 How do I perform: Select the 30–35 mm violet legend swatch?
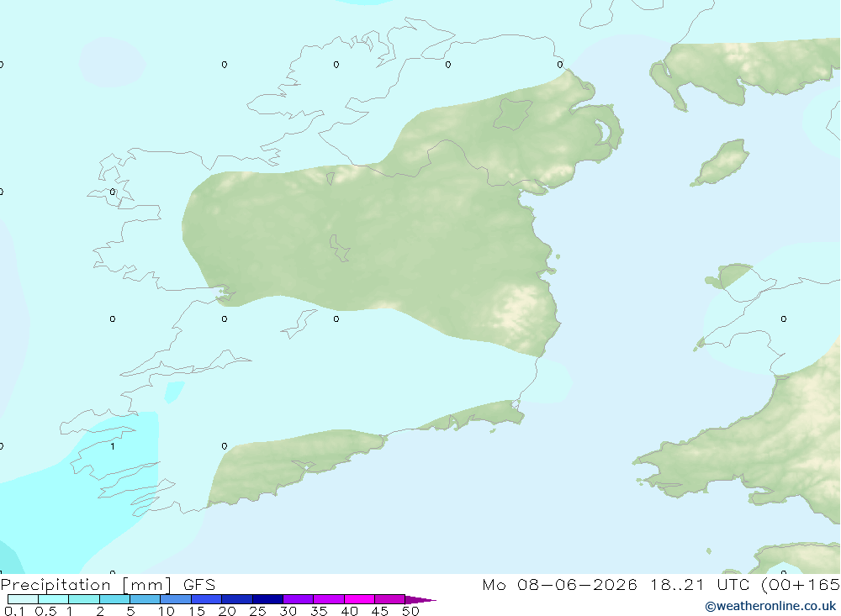(x=299, y=599)
